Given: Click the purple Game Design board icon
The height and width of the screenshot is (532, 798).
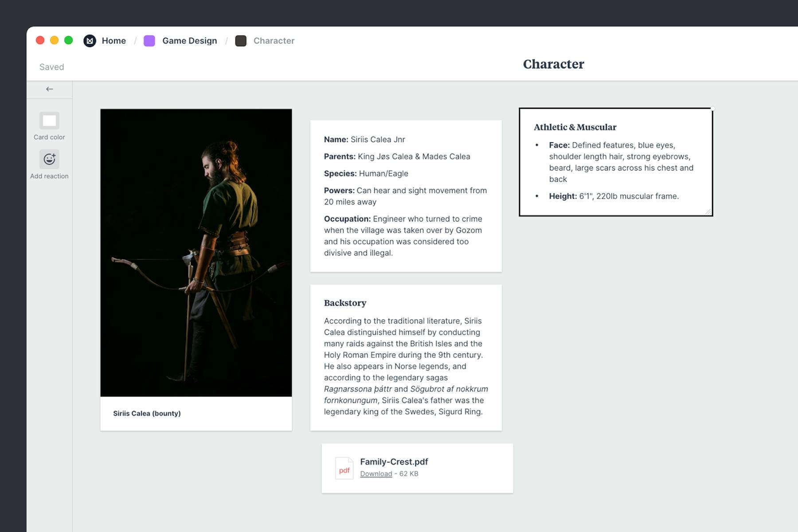Looking at the screenshot, I should (149, 40).
